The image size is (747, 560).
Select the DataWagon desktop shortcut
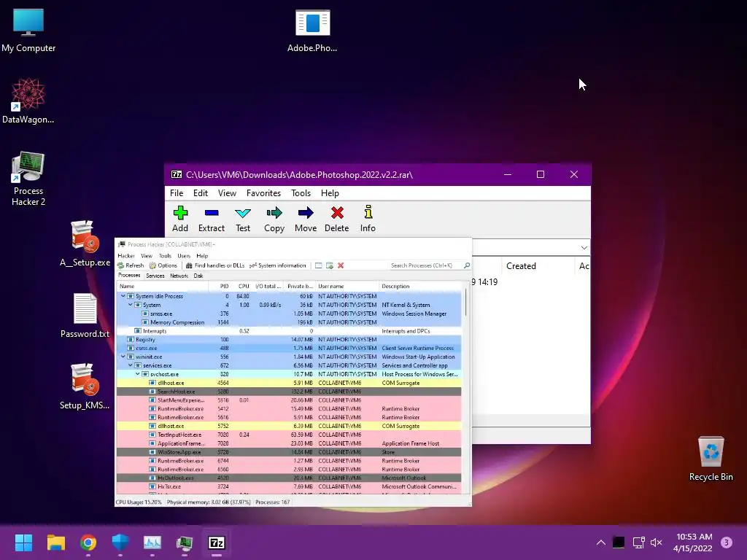coord(28,101)
